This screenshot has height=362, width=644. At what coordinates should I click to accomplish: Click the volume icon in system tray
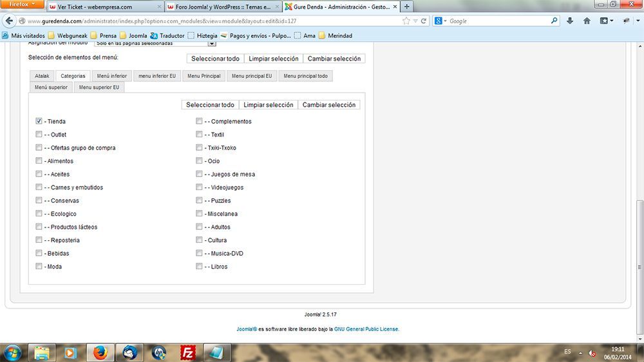tap(592, 354)
